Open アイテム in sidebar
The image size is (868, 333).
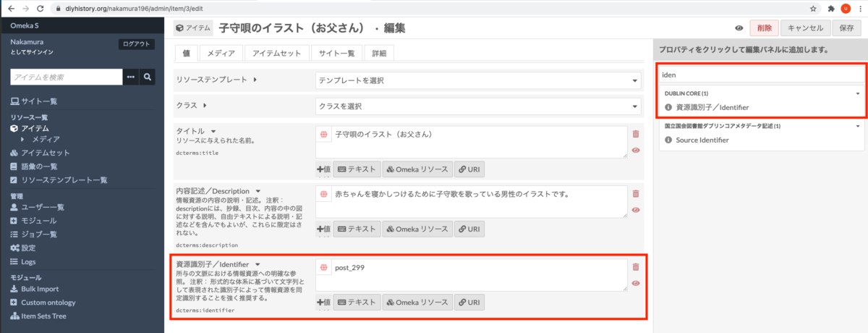coord(30,128)
